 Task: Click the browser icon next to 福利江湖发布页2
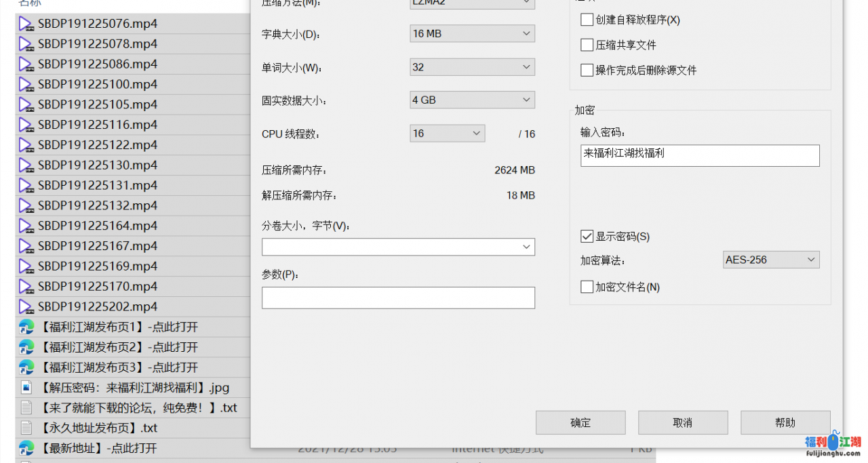point(25,346)
